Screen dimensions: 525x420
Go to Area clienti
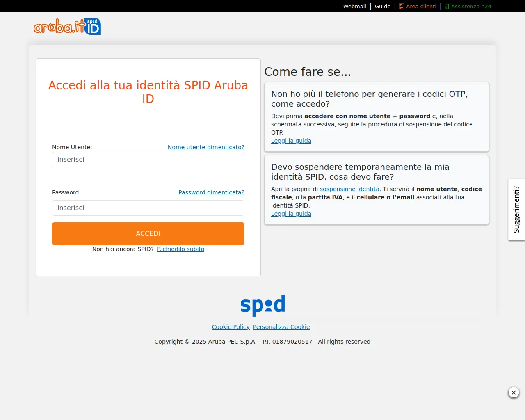418,6
